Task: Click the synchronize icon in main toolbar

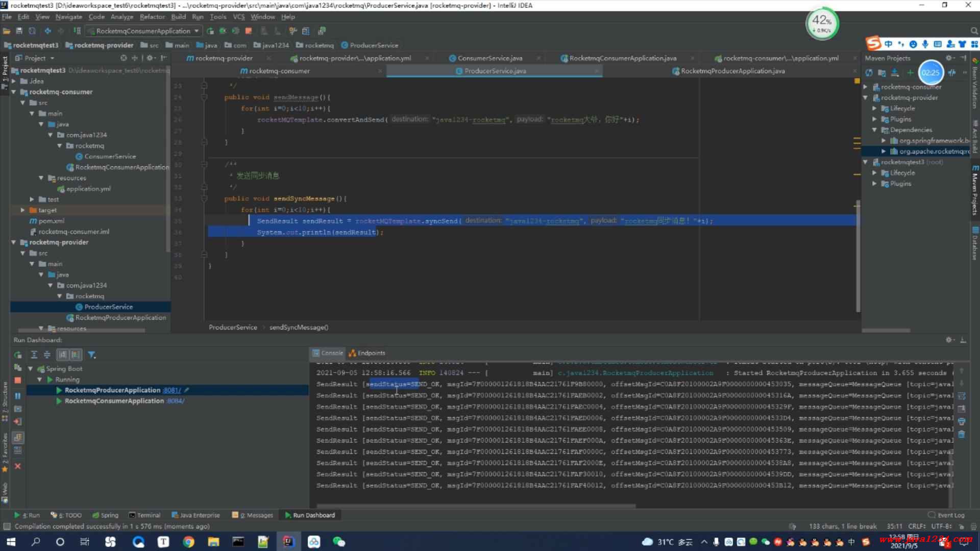Action: point(32,31)
